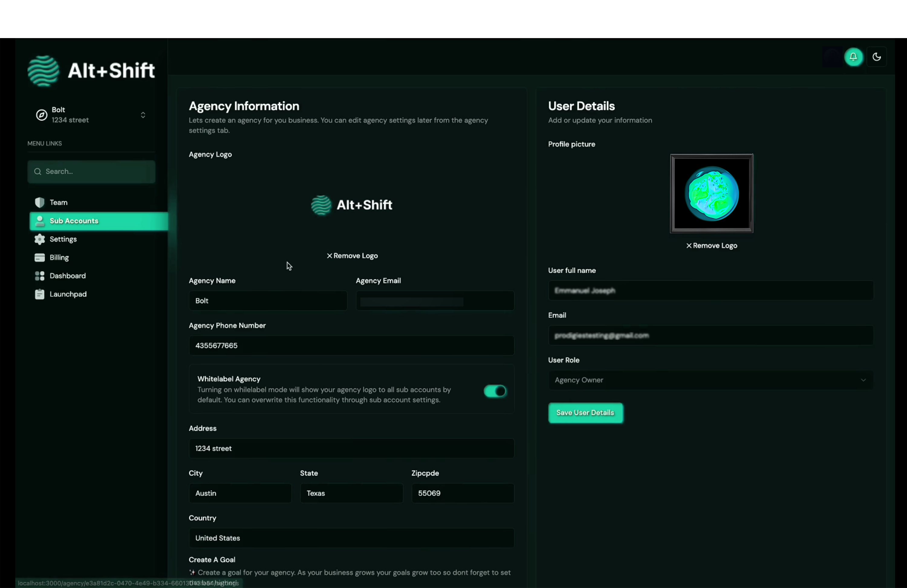Click Save User Details button

[x=585, y=413]
